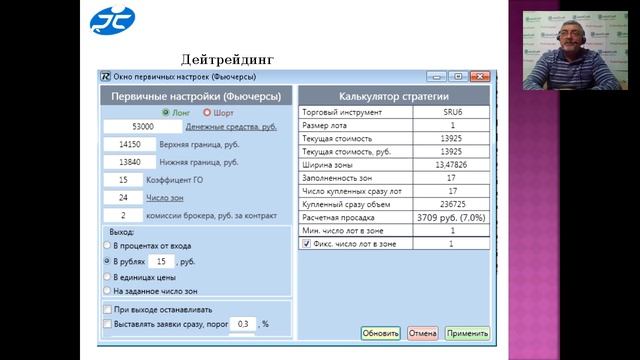
Task: Click 'Мин. число лот в зоне' label
Action: tap(343, 231)
